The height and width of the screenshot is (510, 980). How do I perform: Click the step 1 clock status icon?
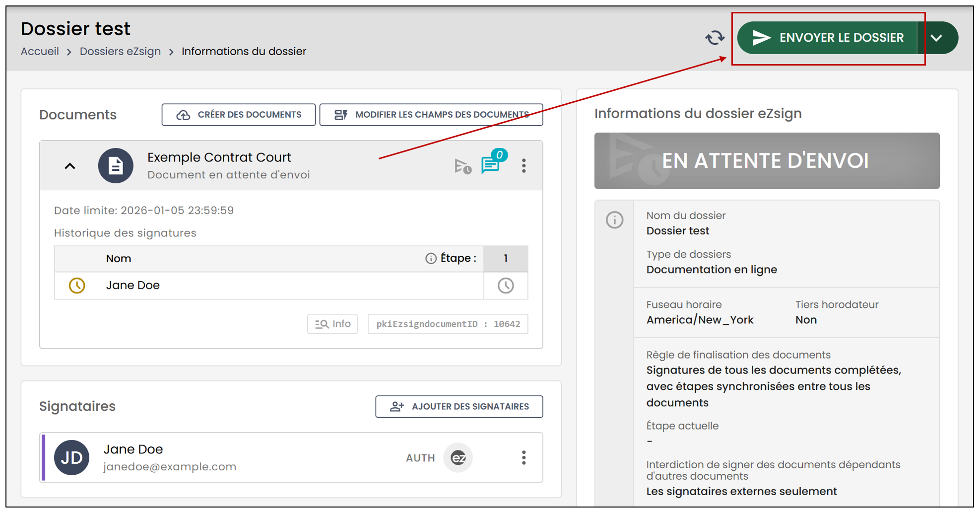(506, 286)
